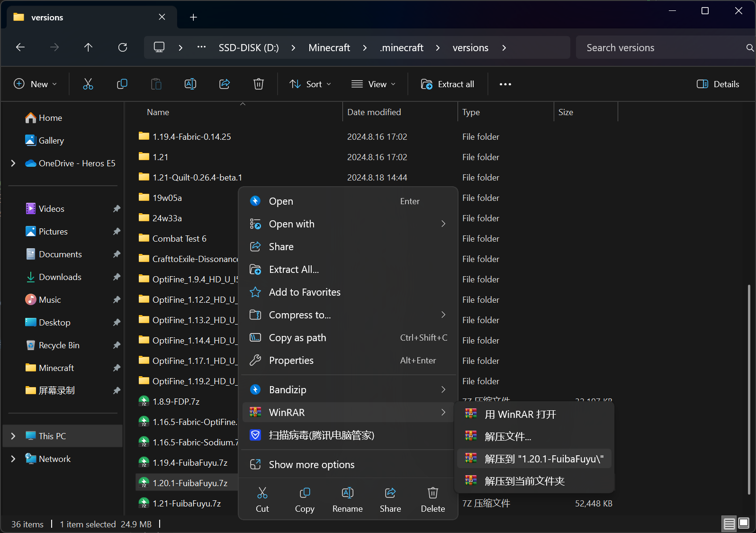Viewport: 756px width, 533px height.
Task: Choose 用 WinRAR 打开 in submenu
Action: pyautogui.click(x=534, y=415)
